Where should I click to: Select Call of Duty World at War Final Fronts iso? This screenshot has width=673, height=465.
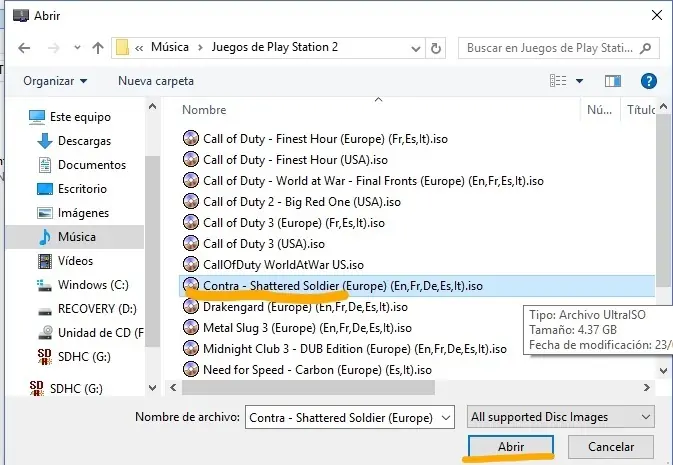pyautogui.click(x=363, y=181)
